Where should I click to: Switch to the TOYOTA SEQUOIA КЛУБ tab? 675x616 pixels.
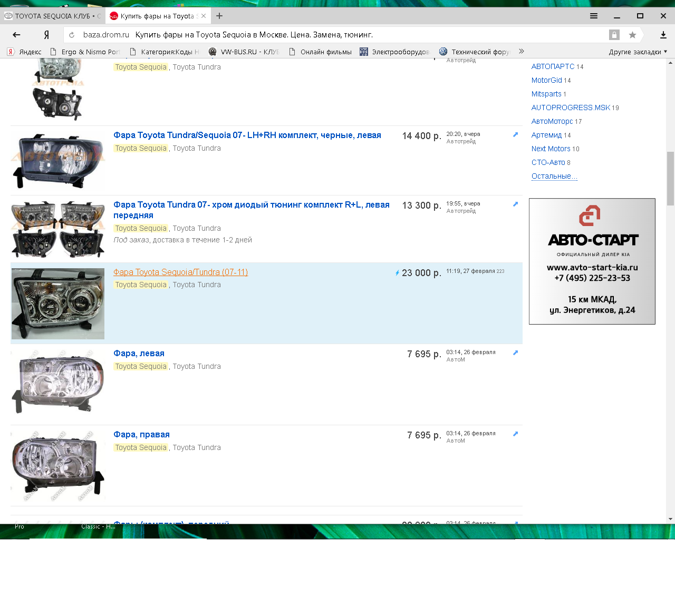(52, 16)
